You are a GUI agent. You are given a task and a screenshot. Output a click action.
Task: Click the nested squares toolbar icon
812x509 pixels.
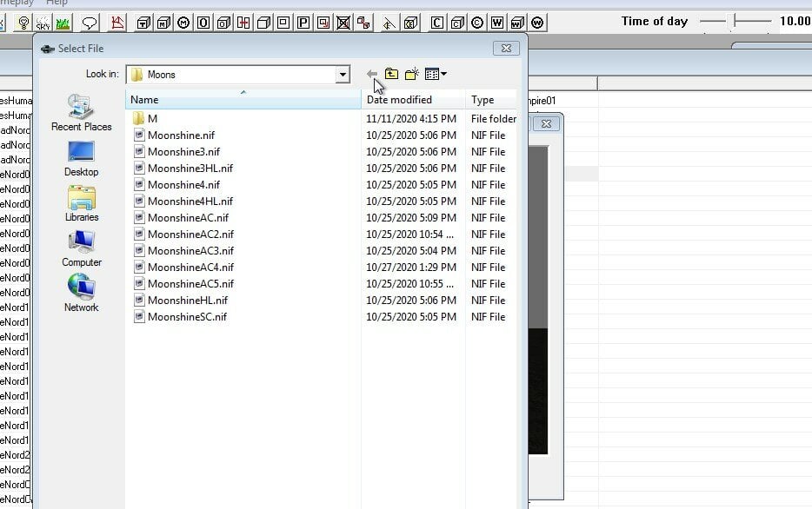point(283,23)
